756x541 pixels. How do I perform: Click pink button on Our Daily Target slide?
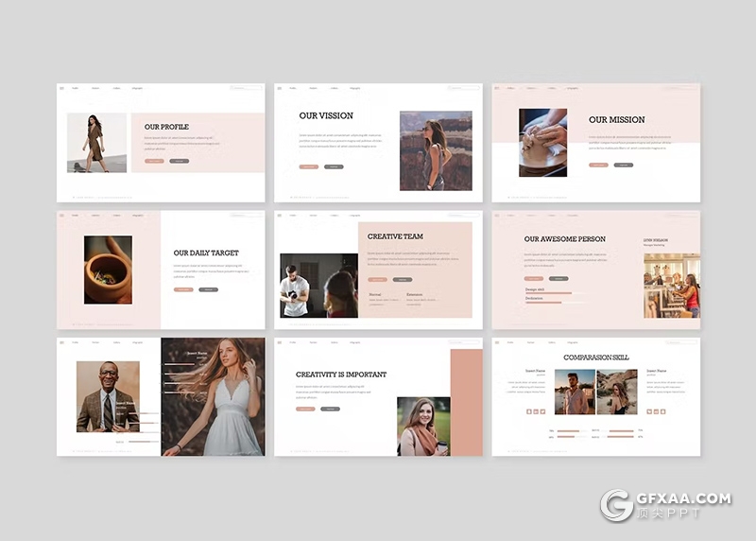[x=183, y=289]
